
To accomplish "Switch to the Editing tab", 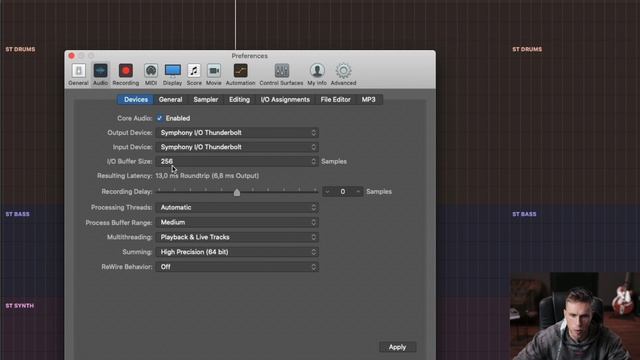I will pyautogui.click(x=239, y=100).
